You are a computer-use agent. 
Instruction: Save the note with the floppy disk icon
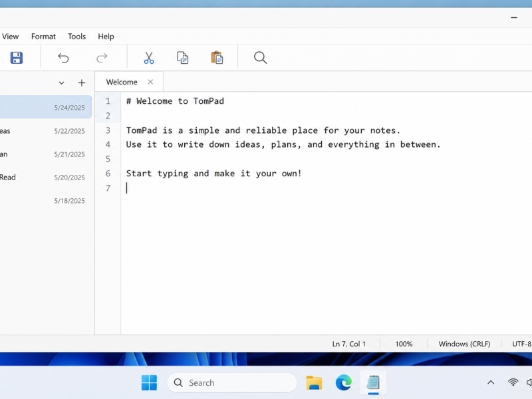[x=16, y=58]
